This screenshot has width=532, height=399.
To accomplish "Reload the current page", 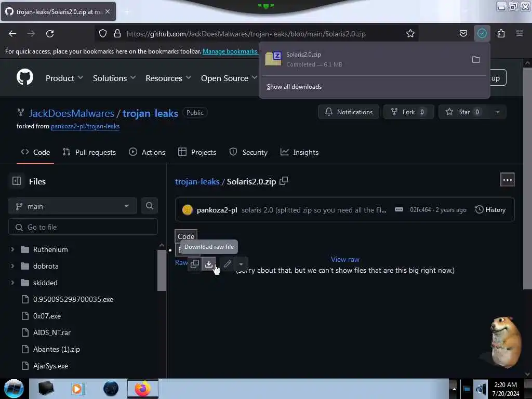I will (x=50, y=34).
